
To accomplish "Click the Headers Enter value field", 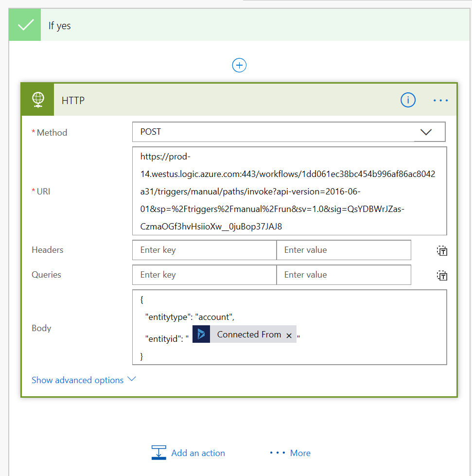I will coord(344,250).
